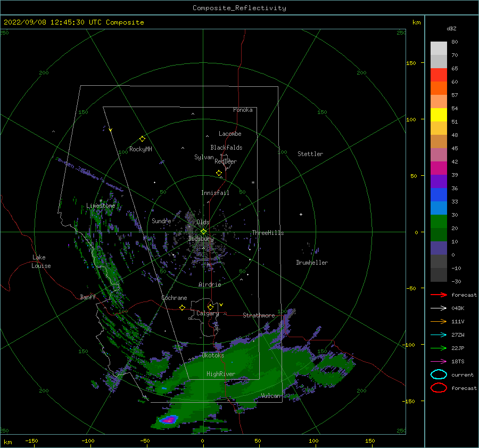Click the yellow diamond marker near RockyMH
The height and width of the screenshot is (448, 479).
[x=142, y=139]
